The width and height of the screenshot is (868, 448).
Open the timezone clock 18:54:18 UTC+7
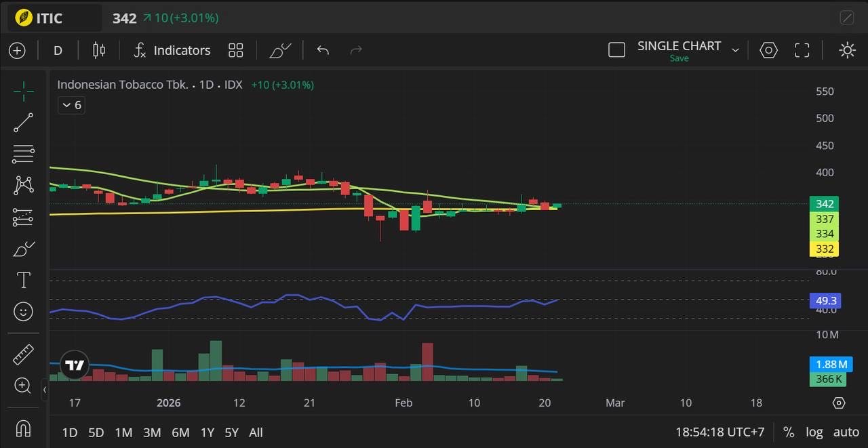coord(720,432)
